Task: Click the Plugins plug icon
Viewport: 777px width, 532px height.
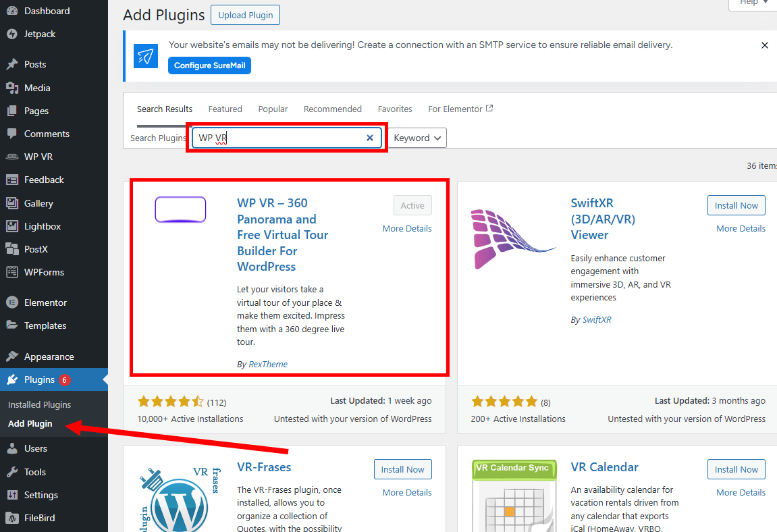Action: (x=12, y=380)
